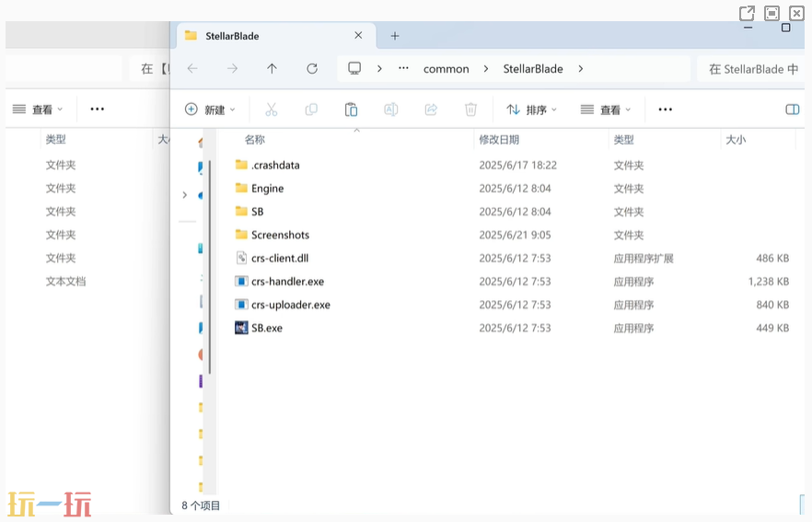Select the .crashdata folder name
This screenshot has height=522, width=812.
(275, 165)
